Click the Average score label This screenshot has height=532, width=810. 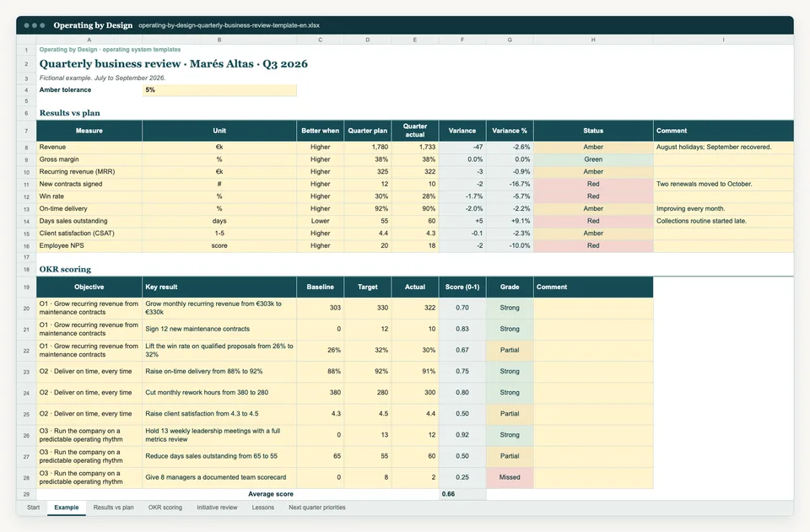click(x=271, y=494)
